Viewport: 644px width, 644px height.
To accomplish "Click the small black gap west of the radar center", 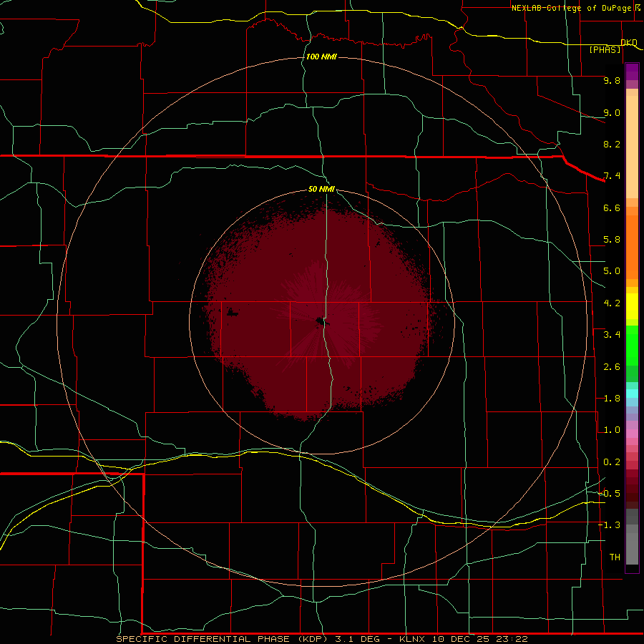I will click(232, 313).
